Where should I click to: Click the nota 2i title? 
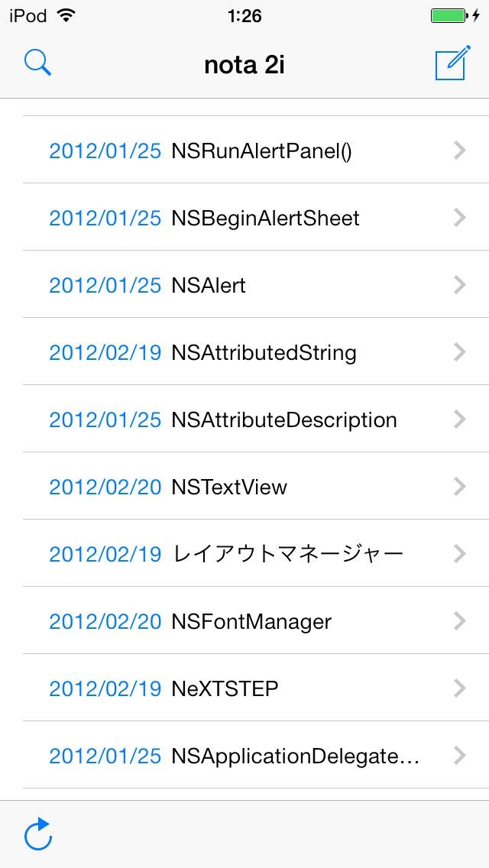(244, 65)
